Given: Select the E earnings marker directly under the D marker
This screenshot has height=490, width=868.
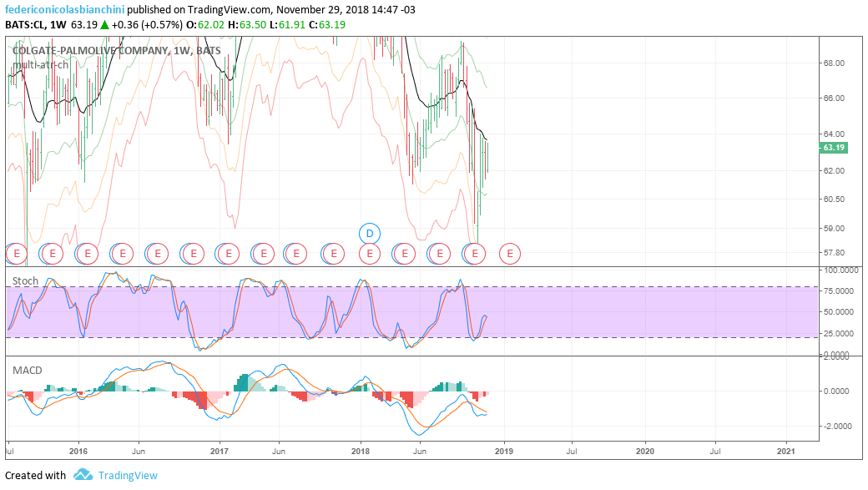Looking at the screenshot, I should pyautogui.click(x=369, y=254).
